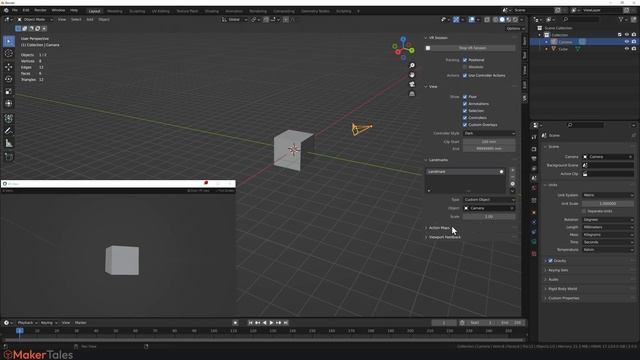Image resolution: width=640 pixels, height=360 pixels.
Task: Click the Unit Scale value slider
Action: (x=608, y=203)
